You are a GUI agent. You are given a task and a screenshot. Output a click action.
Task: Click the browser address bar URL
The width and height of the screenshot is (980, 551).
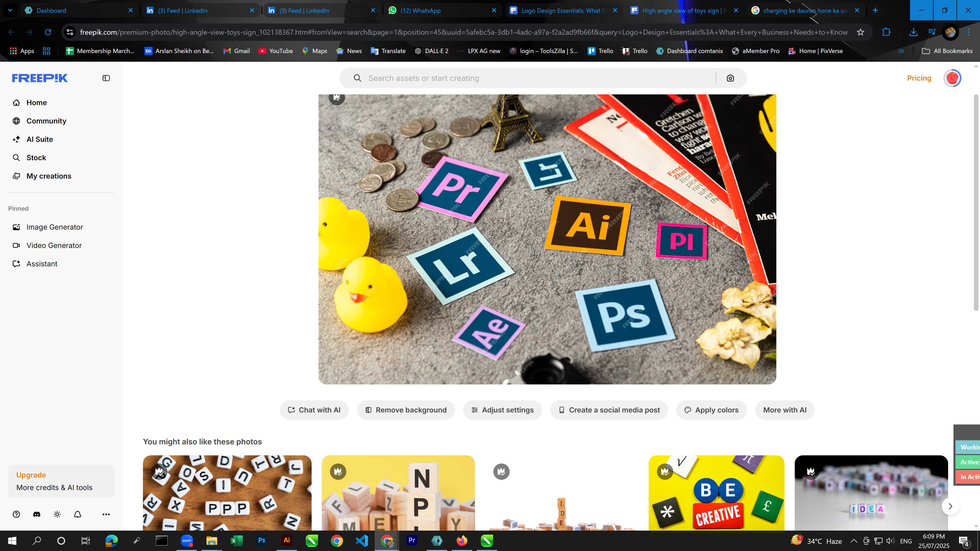point(463,32)
